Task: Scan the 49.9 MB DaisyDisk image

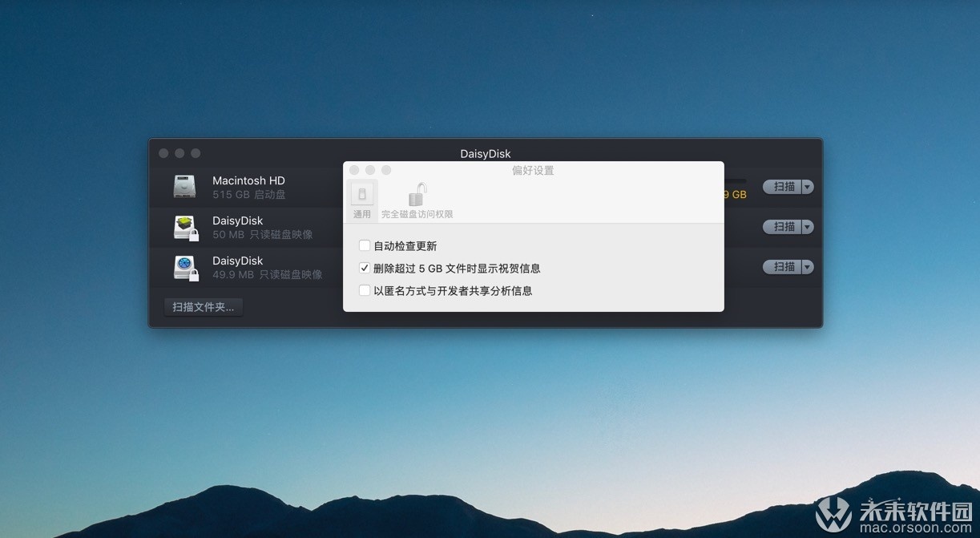Action: [782, 267]
